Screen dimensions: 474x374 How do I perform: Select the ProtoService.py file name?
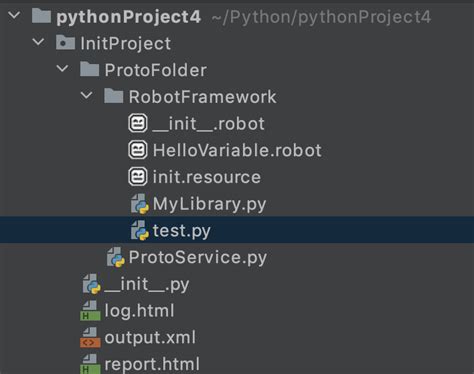coord(198,258)
